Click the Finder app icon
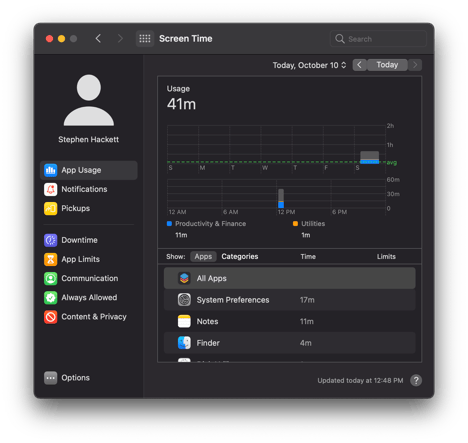 coord(184,343)
